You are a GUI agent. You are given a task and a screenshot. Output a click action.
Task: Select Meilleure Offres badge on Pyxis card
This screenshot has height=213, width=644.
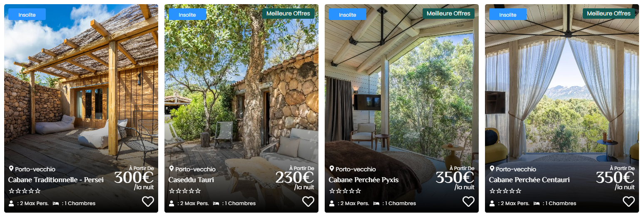[x=448, y=13]
